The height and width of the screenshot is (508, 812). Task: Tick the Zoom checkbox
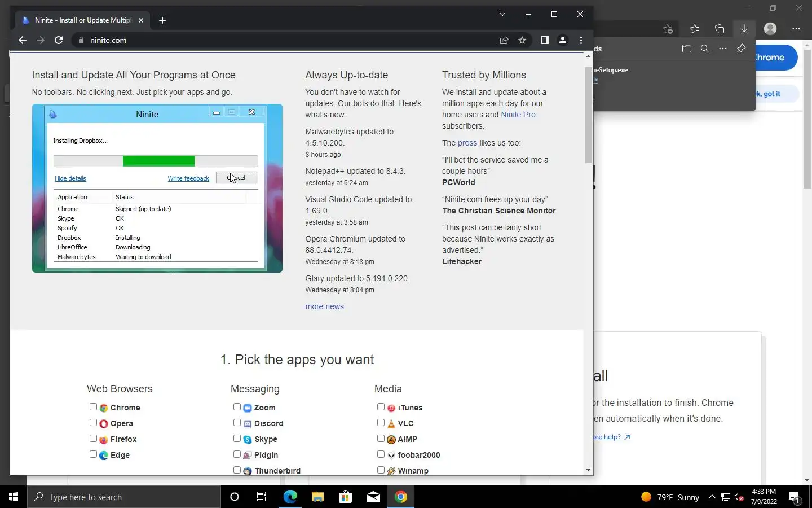pyautogui.click(x=237, y=407)
